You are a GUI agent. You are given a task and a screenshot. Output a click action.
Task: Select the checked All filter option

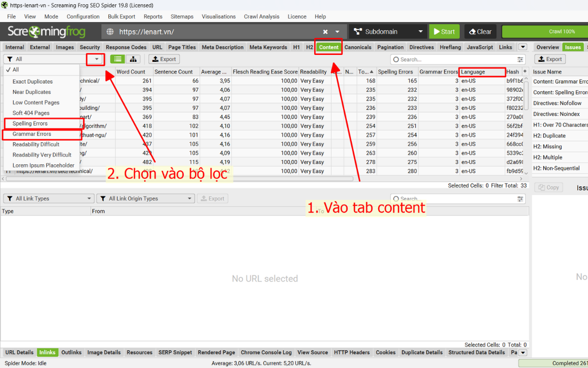click(x=16, y=70)
